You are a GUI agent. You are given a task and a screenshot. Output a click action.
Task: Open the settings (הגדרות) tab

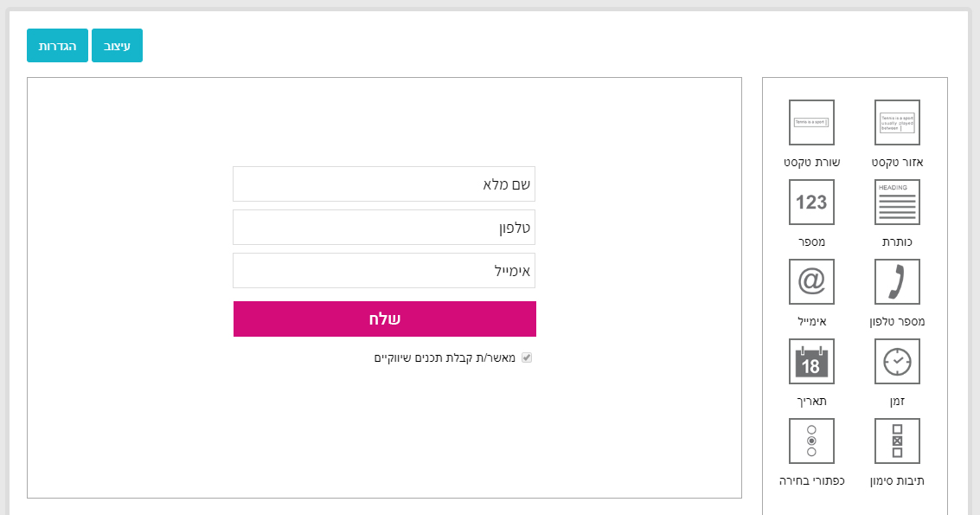[x=57, y=46]
